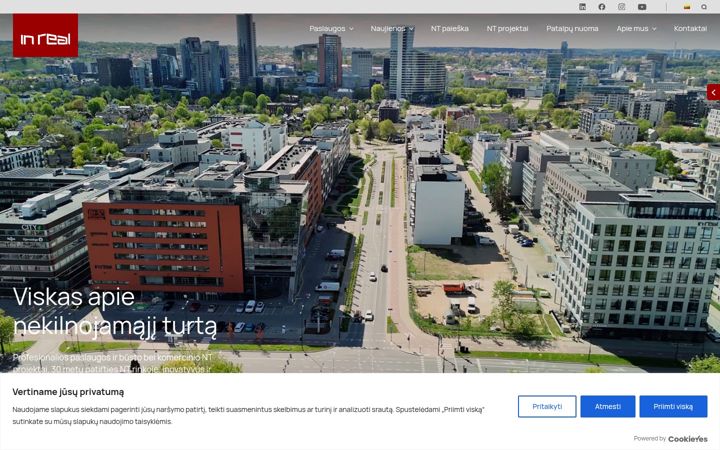Expand the Apie mus dropdown menu
The width and height of the screenshot is (720, 450).
(x=636, y=28)
